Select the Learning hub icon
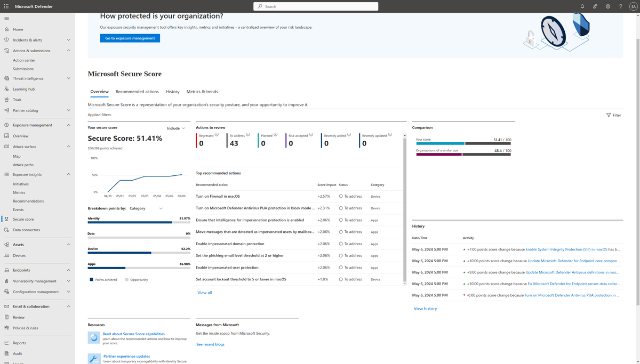The height and width of the screenshot is (364, 640). [6, 88]
